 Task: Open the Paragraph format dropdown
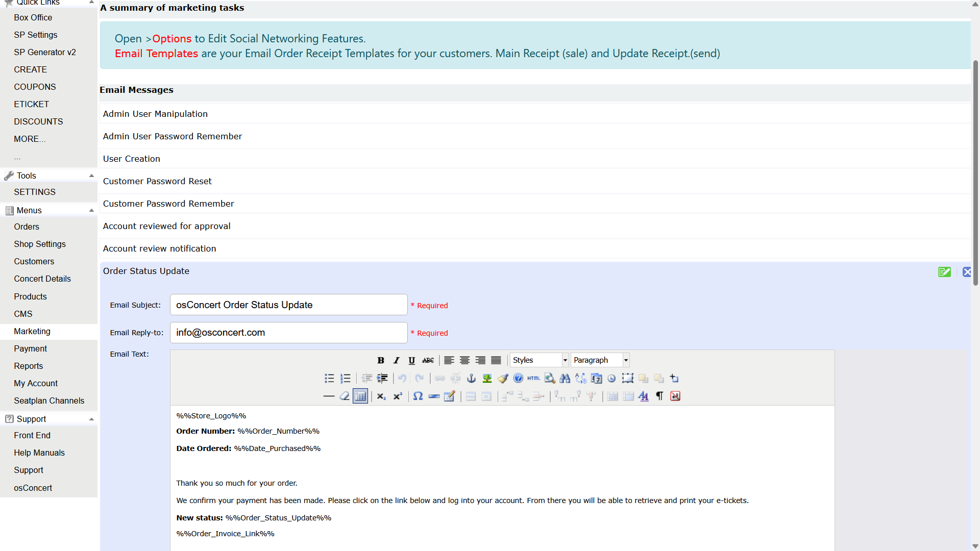click(x=600, y=360)
